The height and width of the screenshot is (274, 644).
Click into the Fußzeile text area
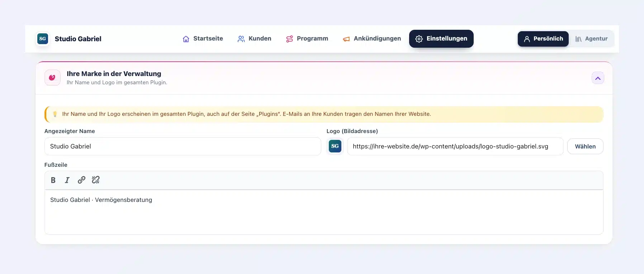point(324,212)
